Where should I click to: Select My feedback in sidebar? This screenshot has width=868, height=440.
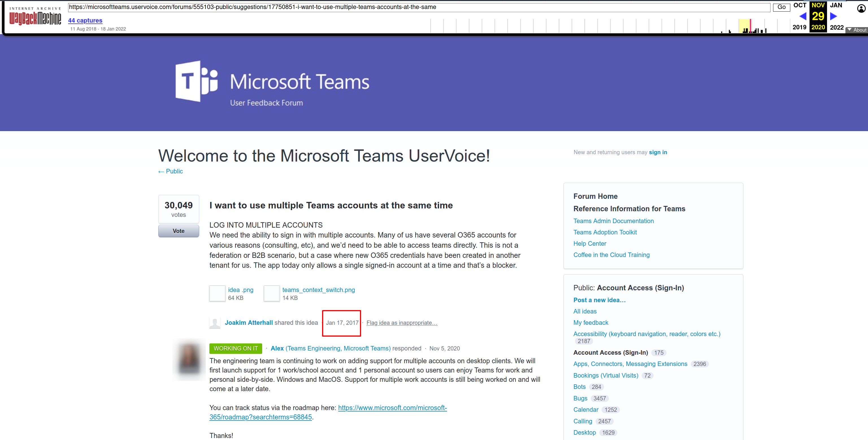click(591, 323)
